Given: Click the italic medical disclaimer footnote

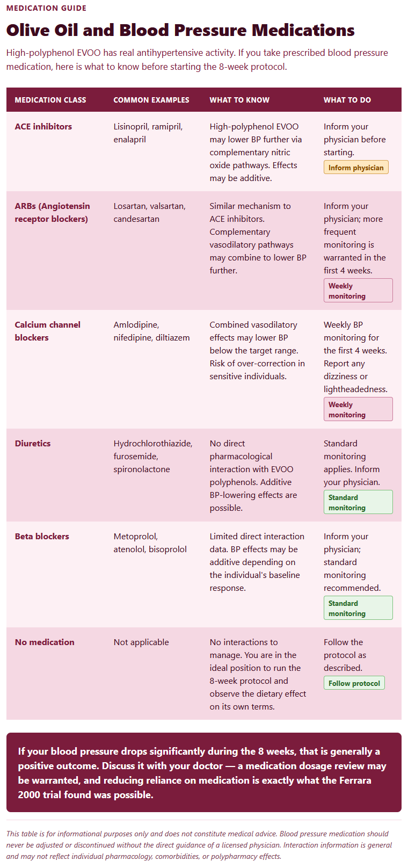Looking at the screenshot, I should [x=199, y=845].
